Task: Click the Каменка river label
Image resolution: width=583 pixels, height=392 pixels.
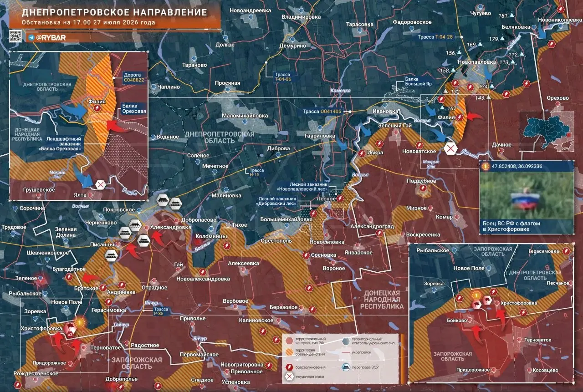Action: pyautogui.click(x=341, y=91)
